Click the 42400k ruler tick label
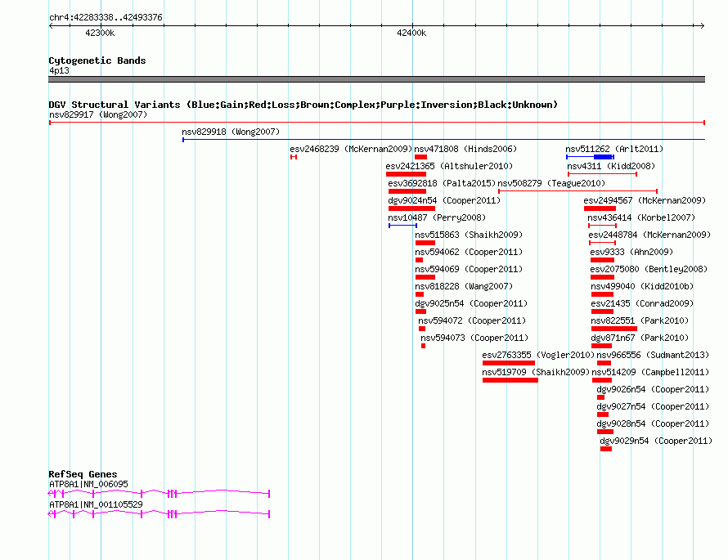Viewport: 728px width, 560px height. click(411, 33)
